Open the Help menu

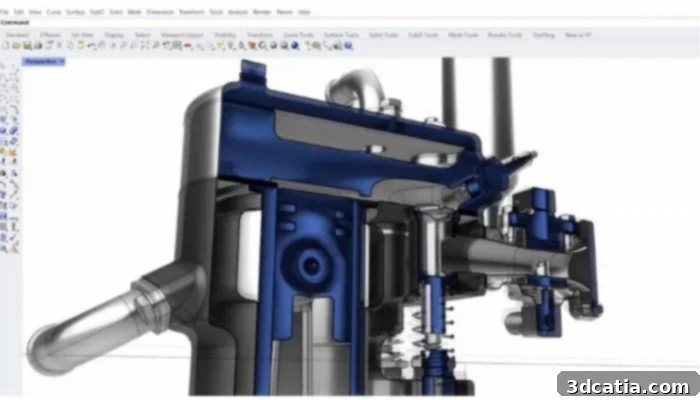tap(304, 12)
